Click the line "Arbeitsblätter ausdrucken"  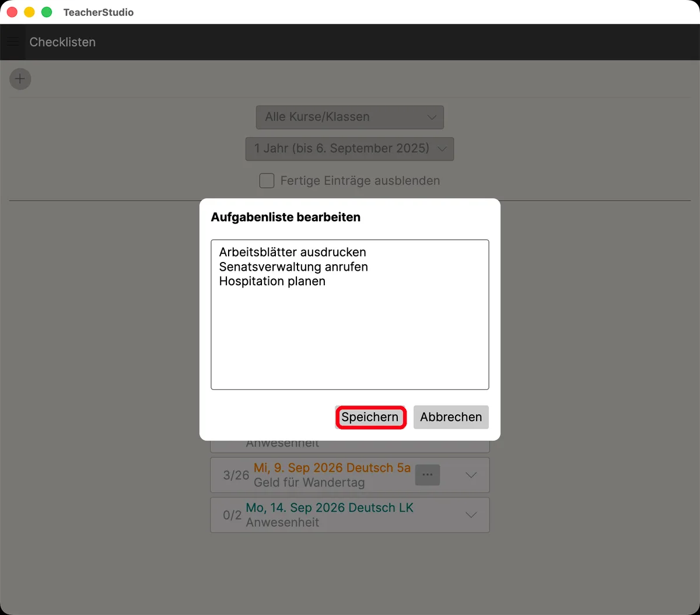[293, 252]
